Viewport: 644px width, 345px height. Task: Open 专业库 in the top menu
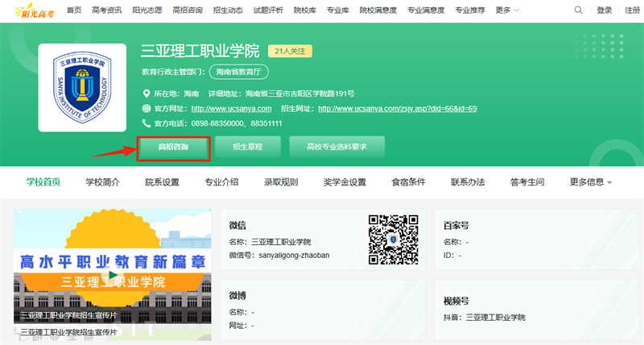pos(337,10)
